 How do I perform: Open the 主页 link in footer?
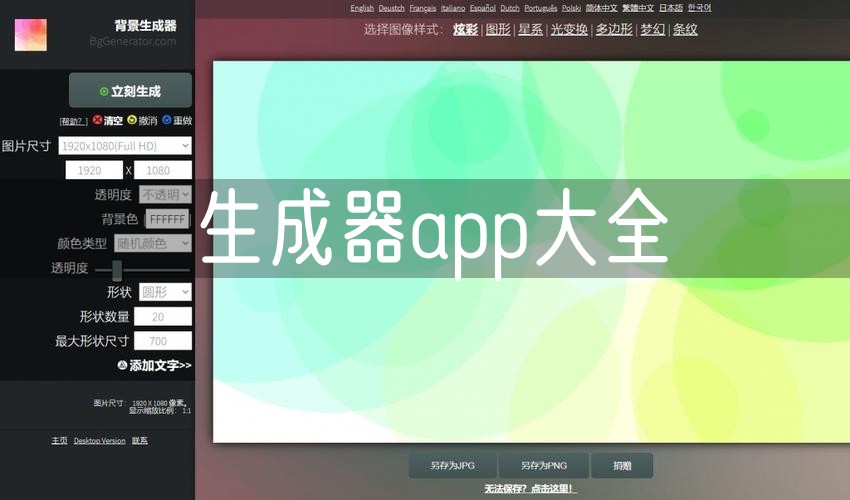point(59,440)
